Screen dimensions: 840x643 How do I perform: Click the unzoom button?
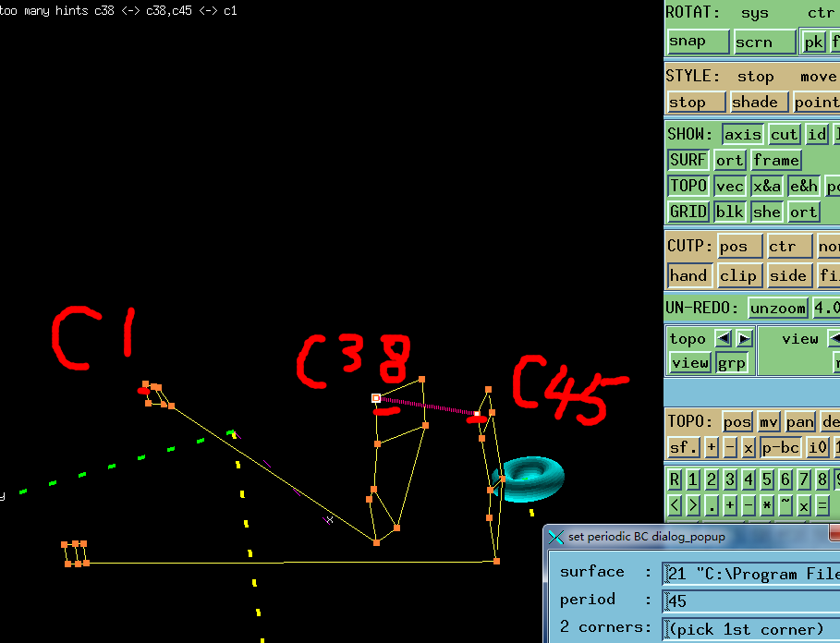click(777, 308)
